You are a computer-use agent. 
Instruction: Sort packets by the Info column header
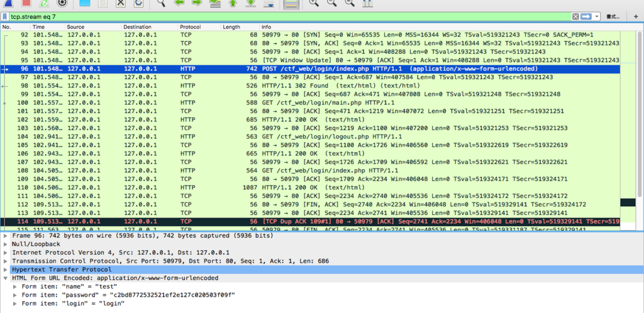pos(440,26)
